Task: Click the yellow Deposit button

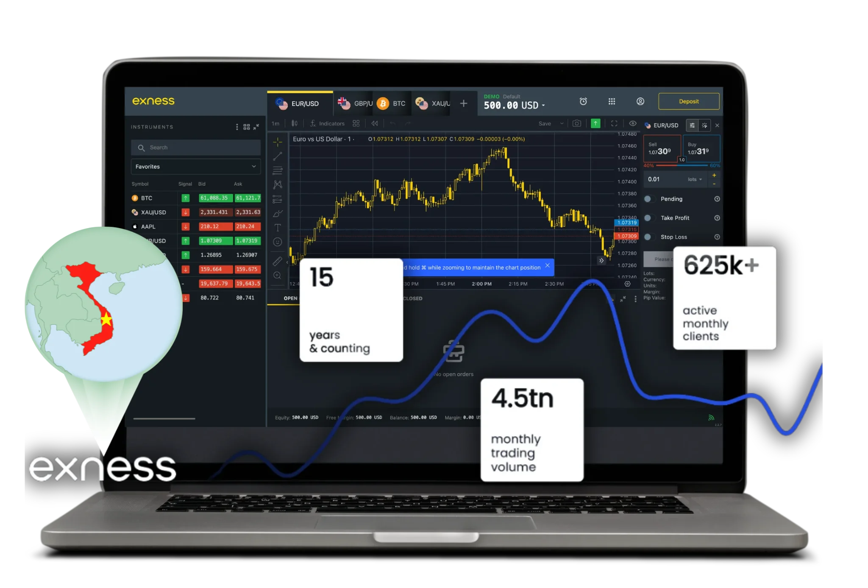Action: pyautogui.click(x=689, y=101)
